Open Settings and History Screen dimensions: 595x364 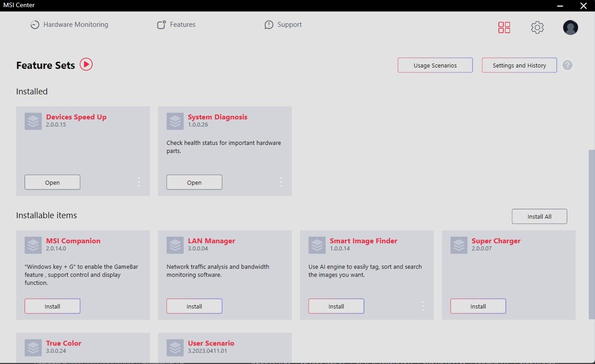click(x=519, y=65)
